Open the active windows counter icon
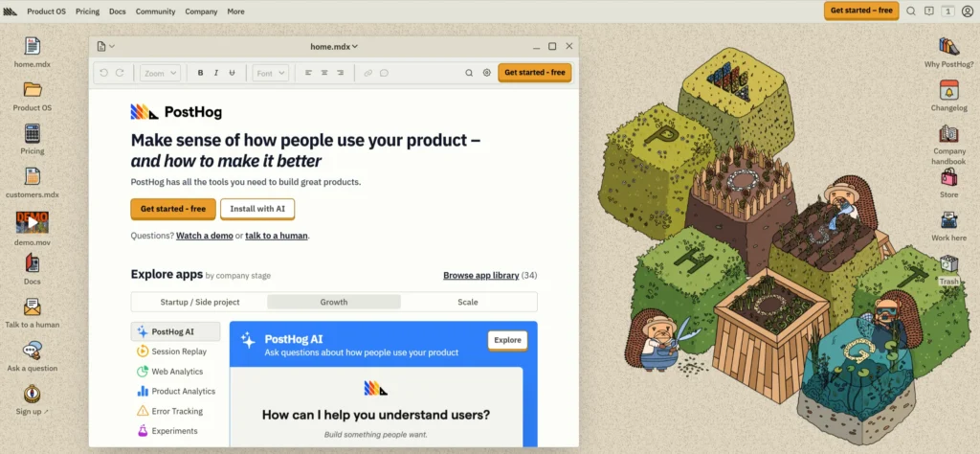The width and height of the screenshot is (980, 454). click(x=948, y=11)
